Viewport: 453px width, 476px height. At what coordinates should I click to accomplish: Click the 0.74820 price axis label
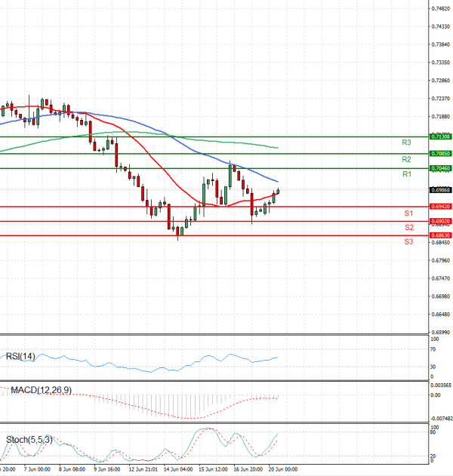[441, 9]
